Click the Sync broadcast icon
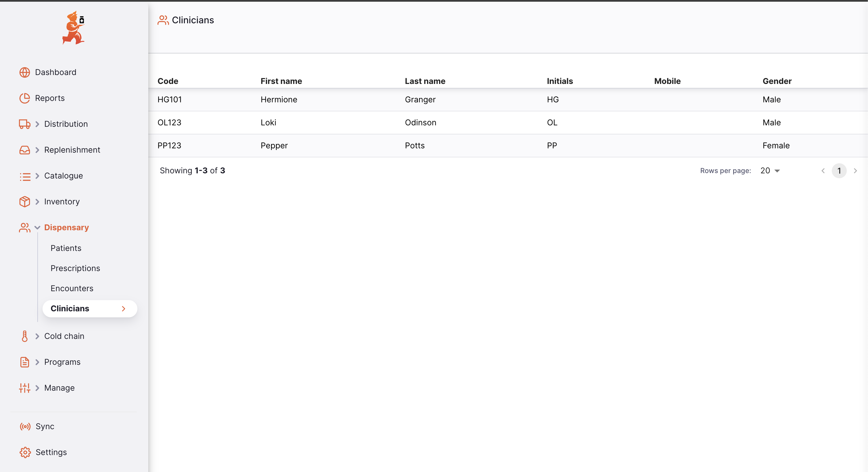868x472 pixels. click(25, 427)
